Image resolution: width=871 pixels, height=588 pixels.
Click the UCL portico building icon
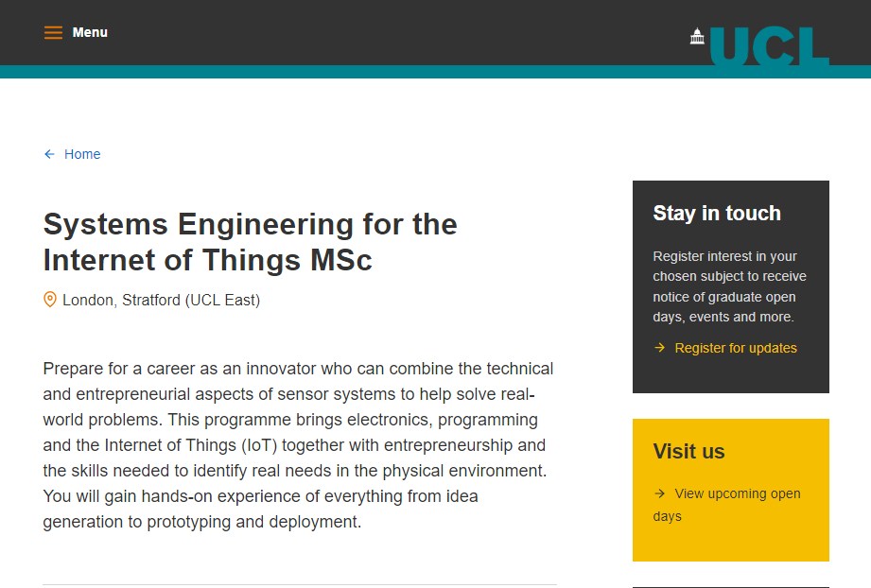pyautogui.click(x=697, y=36)
